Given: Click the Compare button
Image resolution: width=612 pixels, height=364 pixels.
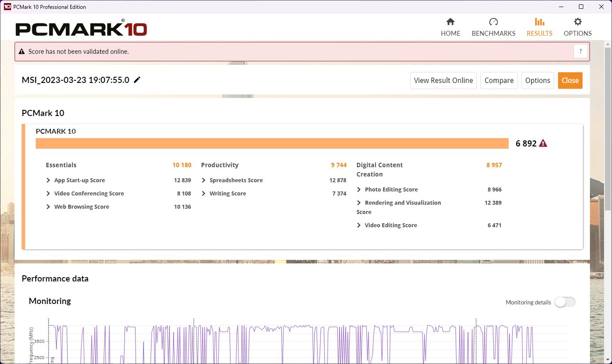Looking at the screenshot, I should pyautogui.click(x=499, y=80).
